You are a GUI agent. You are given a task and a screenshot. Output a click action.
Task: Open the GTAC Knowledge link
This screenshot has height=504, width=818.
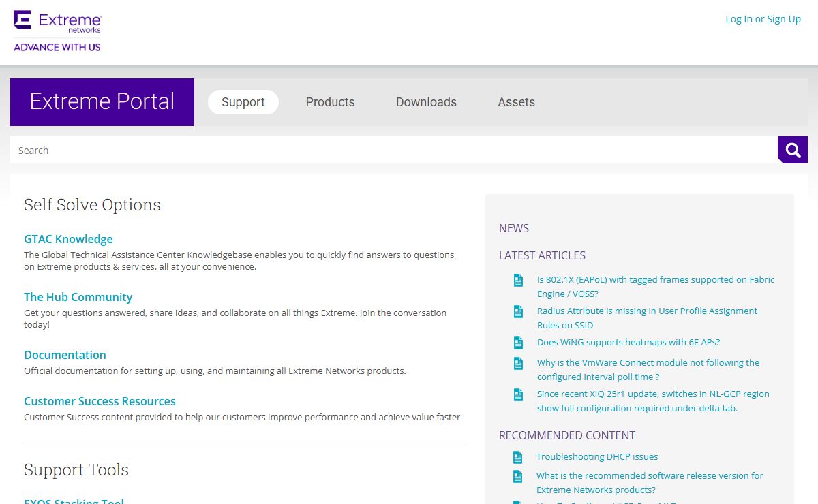pos(68,239)
